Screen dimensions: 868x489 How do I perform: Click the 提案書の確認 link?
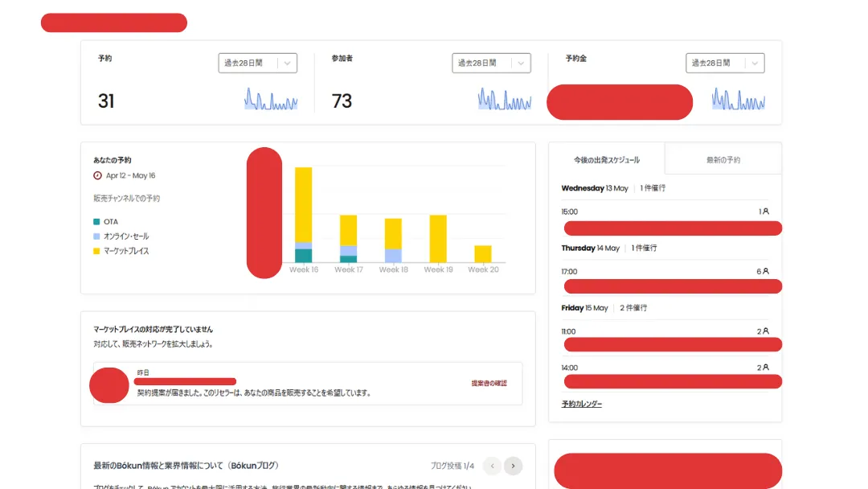pos(489,383)
